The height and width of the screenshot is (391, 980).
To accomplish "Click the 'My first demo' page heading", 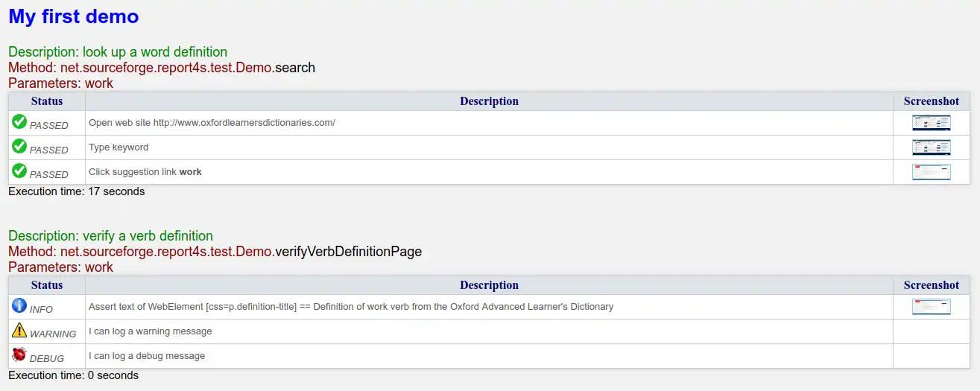I will [74, 16].
